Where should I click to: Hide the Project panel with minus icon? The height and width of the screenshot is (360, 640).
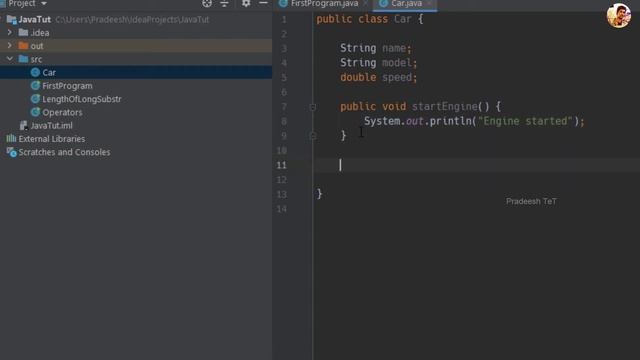263,3
